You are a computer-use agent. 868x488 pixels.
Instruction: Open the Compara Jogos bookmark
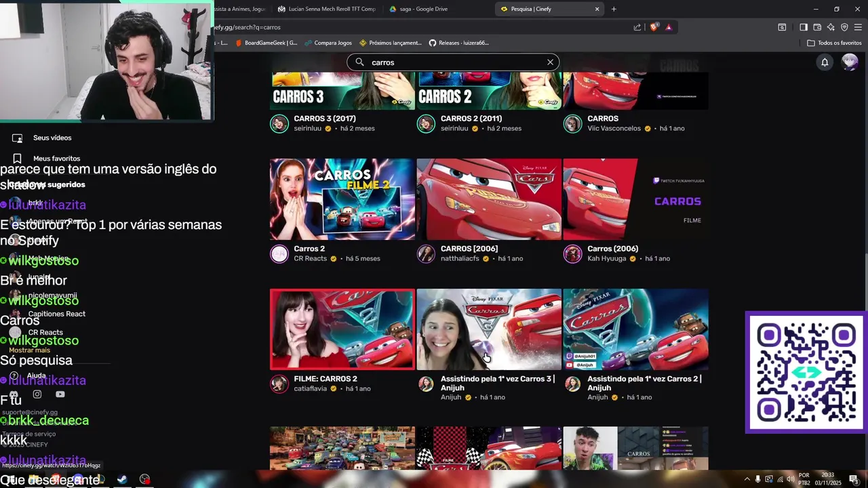[x=328, y=43]
